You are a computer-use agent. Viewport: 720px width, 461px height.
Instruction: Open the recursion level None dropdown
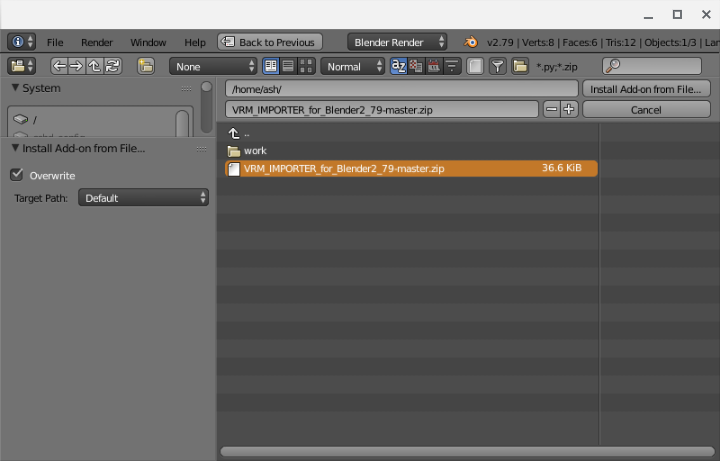pos(213,67)
